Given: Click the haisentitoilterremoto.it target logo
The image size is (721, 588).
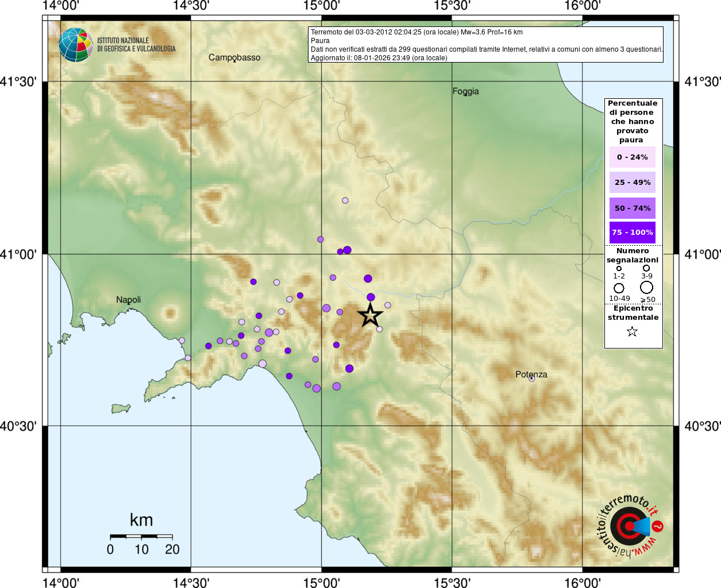Looking at the screenshot, I should pos(629,526).
